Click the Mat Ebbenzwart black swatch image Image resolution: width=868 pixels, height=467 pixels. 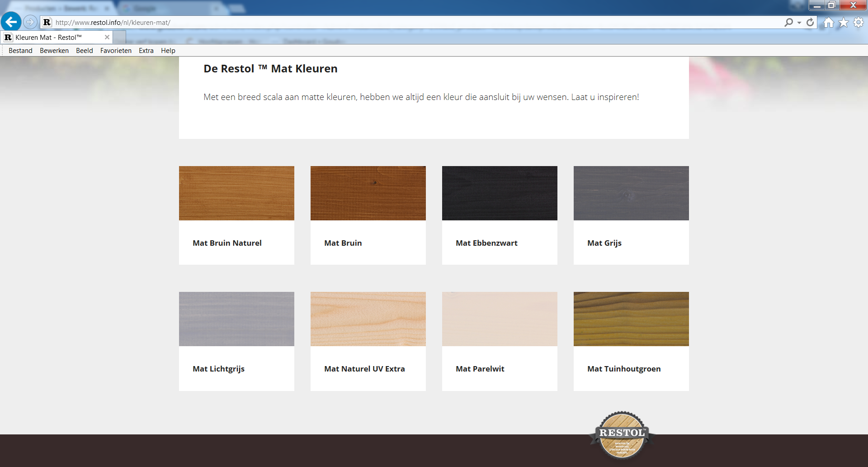tap(500, 193)
